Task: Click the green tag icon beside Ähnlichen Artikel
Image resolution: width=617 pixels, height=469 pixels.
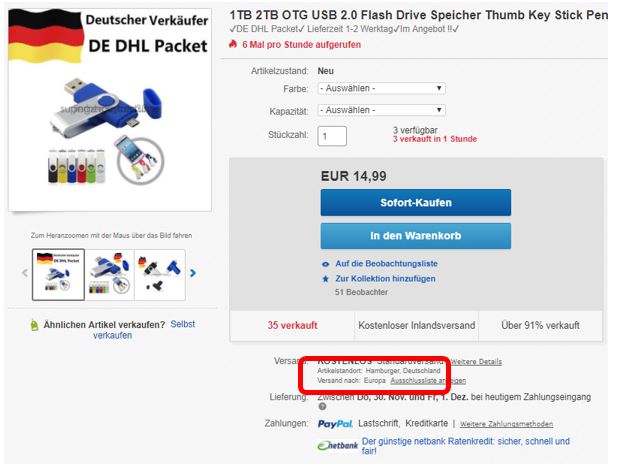Action: pyautogui.click(x=35, y=325)
